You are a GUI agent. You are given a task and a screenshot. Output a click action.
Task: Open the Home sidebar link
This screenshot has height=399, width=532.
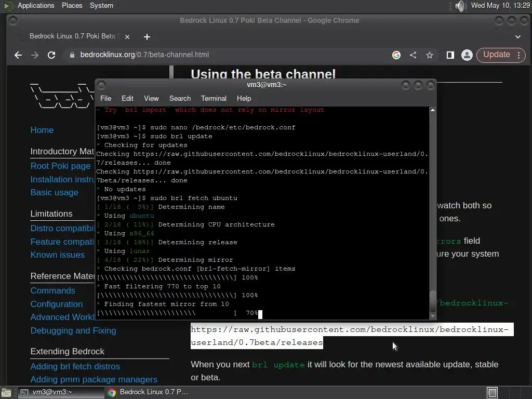tap(42, 130)
